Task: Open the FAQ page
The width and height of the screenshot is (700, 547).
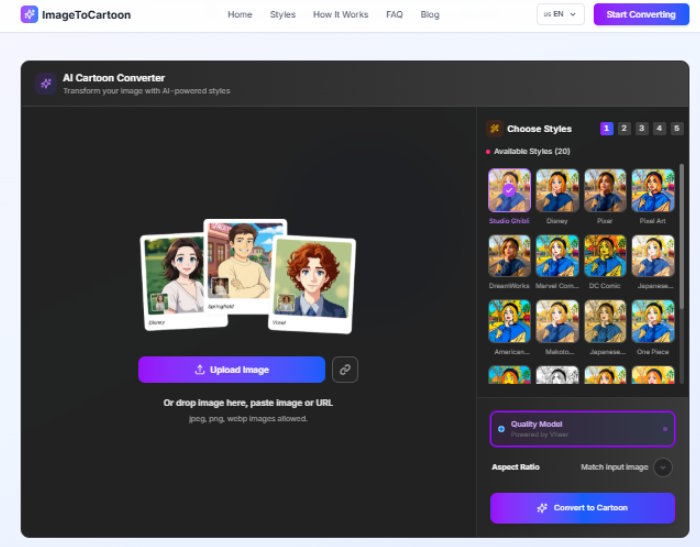Action: 394,15
